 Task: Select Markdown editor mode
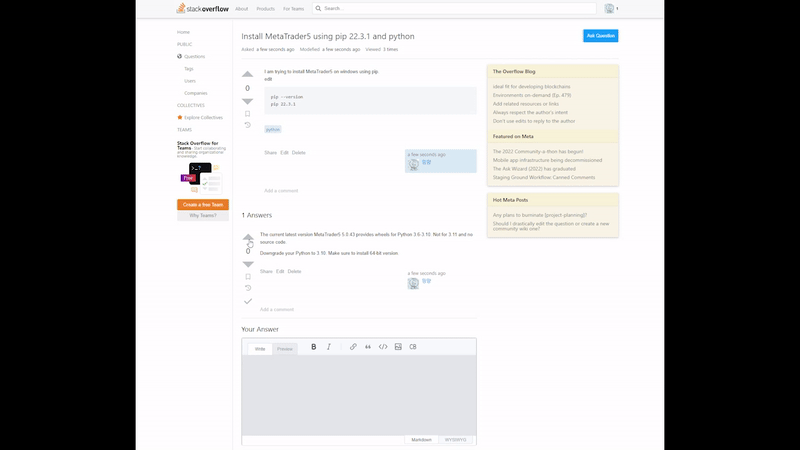coord(421,440)
